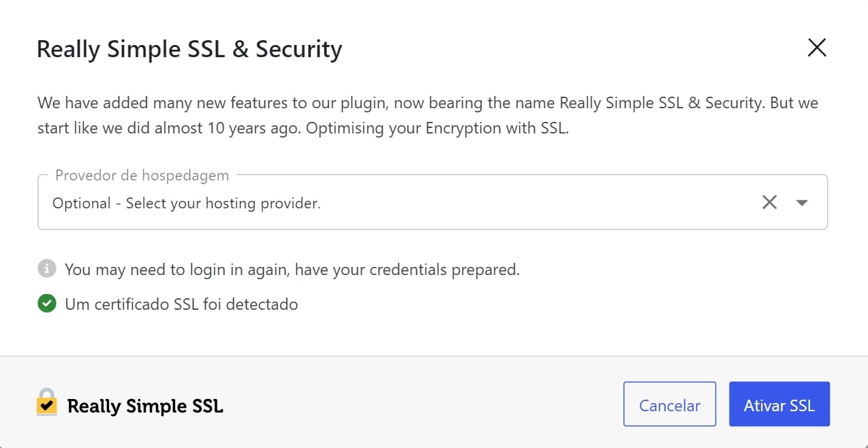This screenshot has height=448, width=868.
Task: Click the word 'Security' in the title
Action: pyautogui.click(x=298, y=49)
